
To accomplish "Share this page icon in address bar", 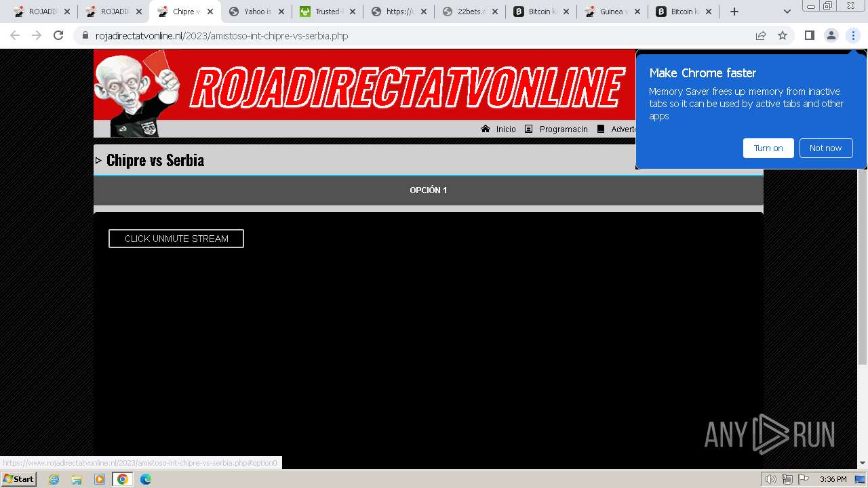I will [x=761, y=36].
